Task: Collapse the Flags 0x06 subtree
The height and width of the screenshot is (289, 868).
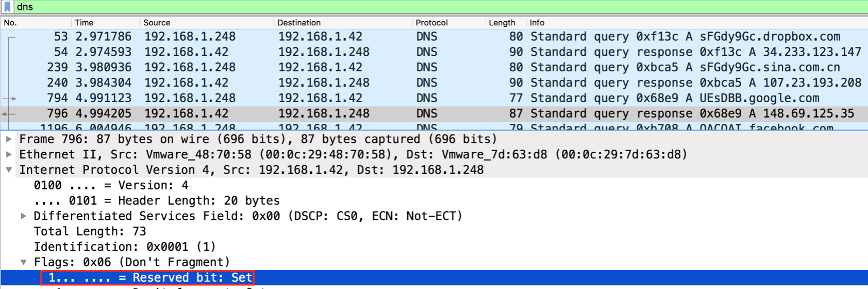Action: coord(24,262)
